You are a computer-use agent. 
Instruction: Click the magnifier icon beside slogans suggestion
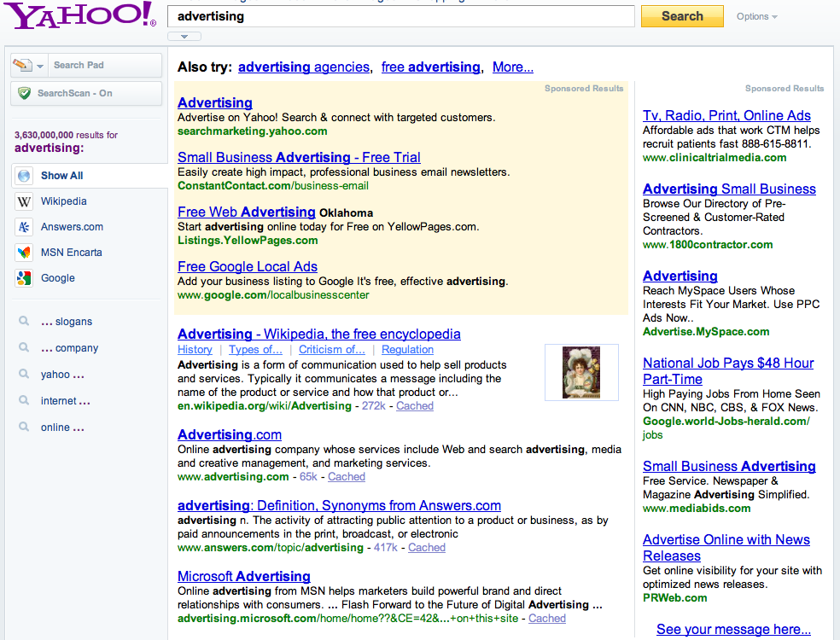tap(24, 322)
